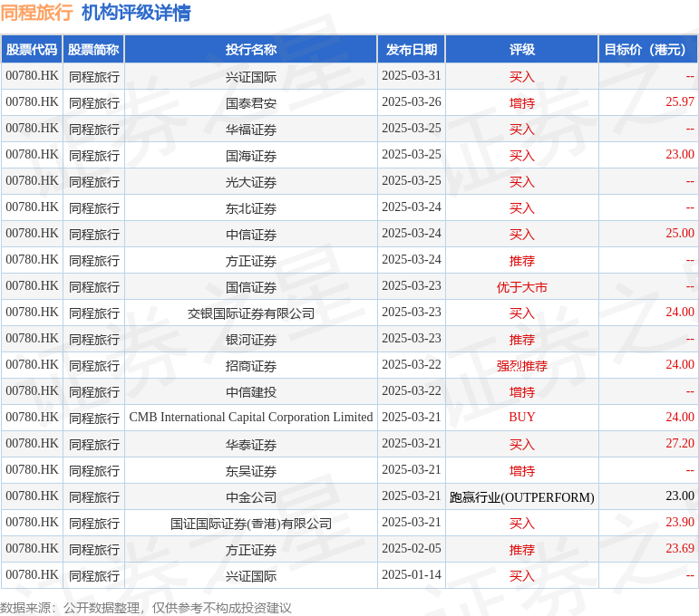
Task: Select the 股票简称 column header
Action: [93, 50]
